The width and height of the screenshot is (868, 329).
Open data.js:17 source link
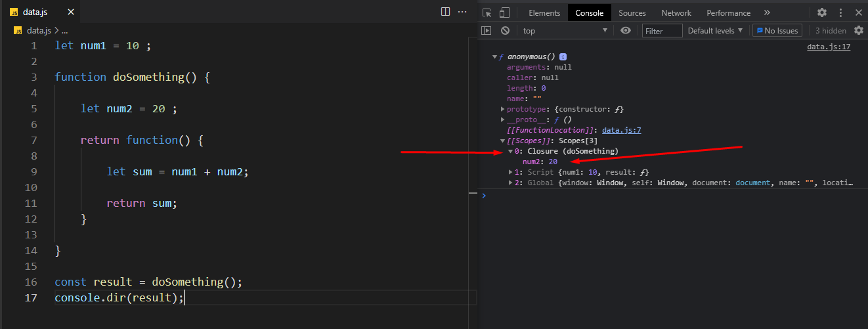(x=829, y=47)
